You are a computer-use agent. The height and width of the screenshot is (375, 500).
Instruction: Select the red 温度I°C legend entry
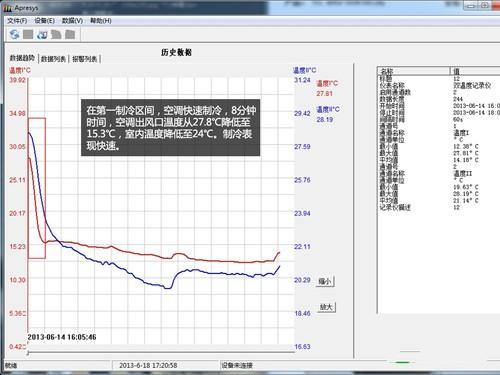(327, 83)
